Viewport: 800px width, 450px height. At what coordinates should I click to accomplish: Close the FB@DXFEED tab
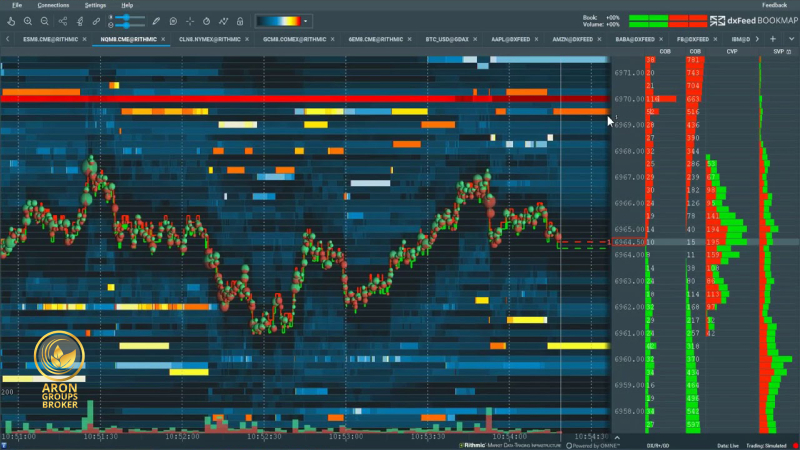tap(715, 39)
